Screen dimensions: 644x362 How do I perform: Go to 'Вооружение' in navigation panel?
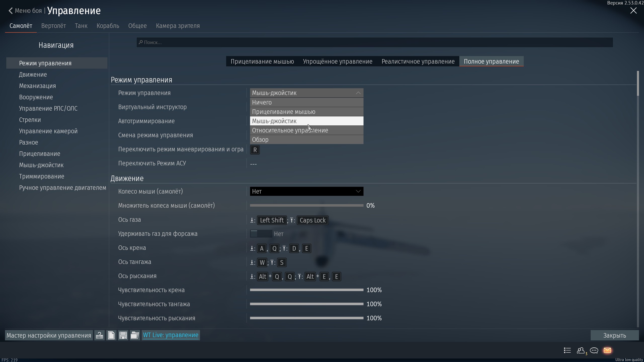[36, 97]
